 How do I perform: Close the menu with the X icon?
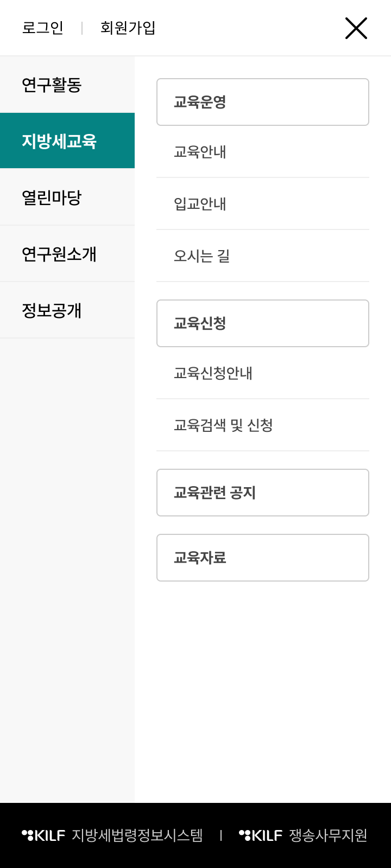click(356, 28)
